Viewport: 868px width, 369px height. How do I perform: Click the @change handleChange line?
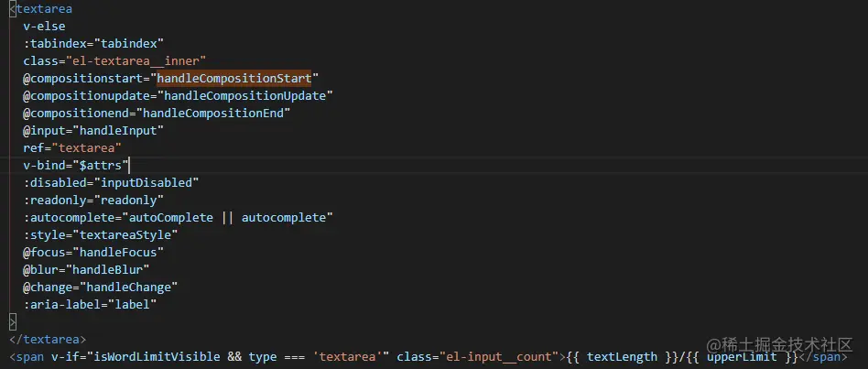coord(100,287)
